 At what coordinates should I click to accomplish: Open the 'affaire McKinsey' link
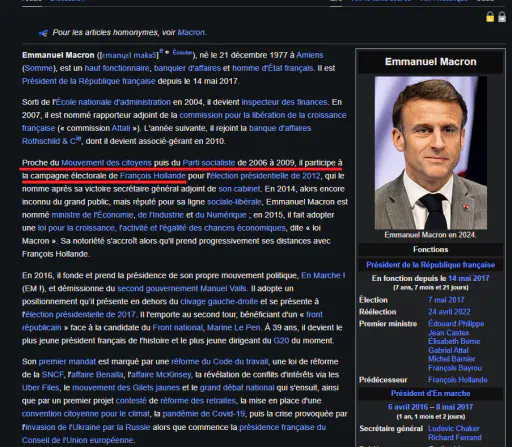coord(161,374)
